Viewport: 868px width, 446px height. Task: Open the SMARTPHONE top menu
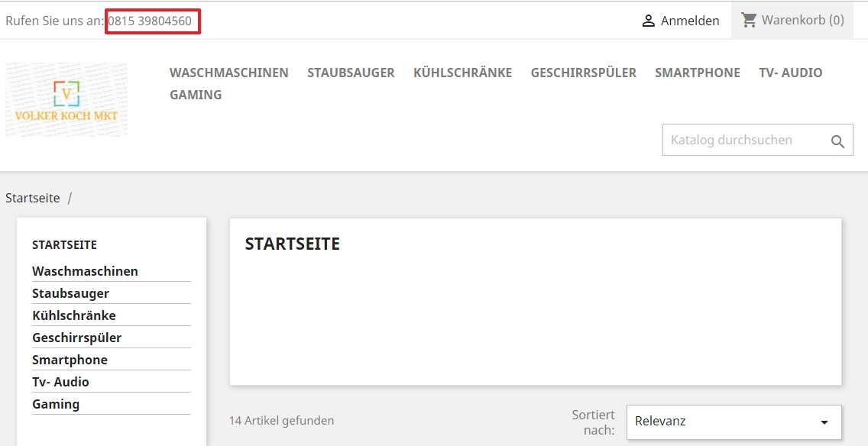698,73
